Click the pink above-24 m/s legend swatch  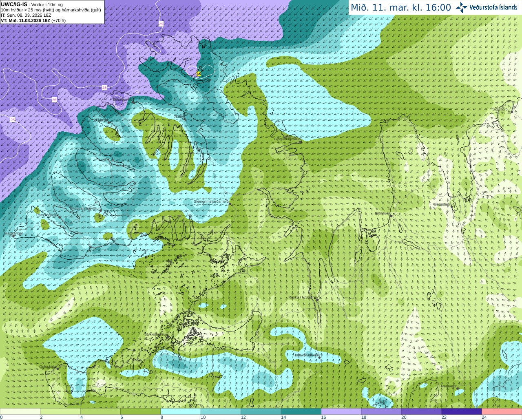[502, 411]
